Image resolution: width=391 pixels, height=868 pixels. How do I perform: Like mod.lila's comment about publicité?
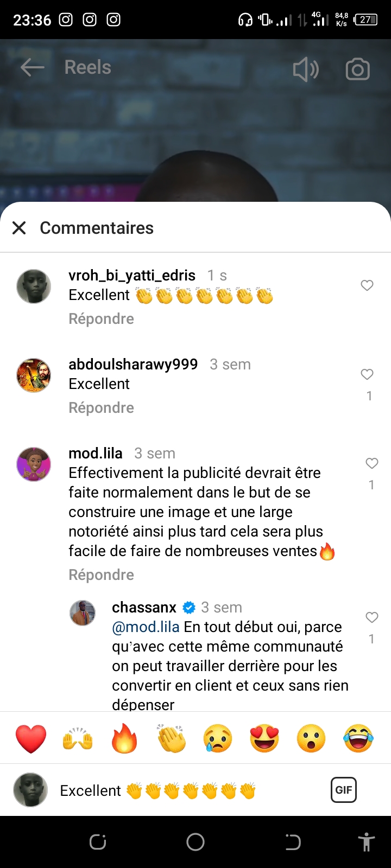point(371,463)
